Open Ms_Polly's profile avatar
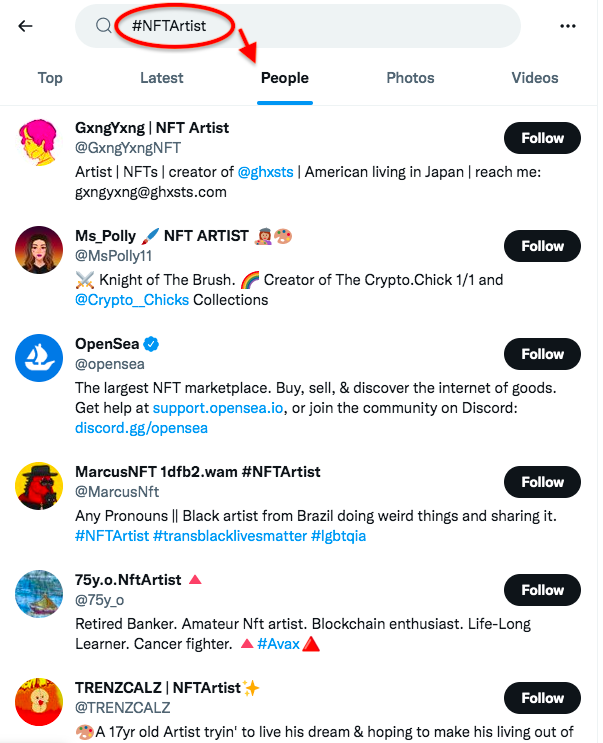The height and width of the screenshot is (743, 603). [x=40, y=250]
